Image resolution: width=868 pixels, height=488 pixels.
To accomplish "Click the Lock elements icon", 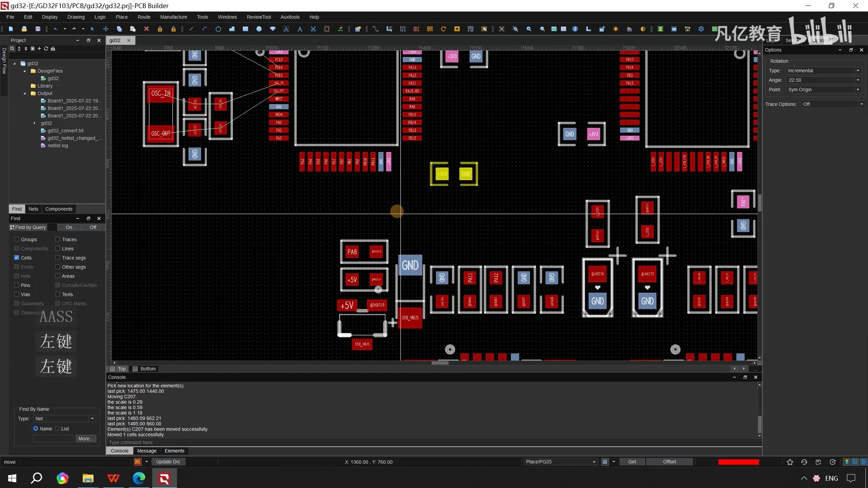I will [x=160, y=29].
